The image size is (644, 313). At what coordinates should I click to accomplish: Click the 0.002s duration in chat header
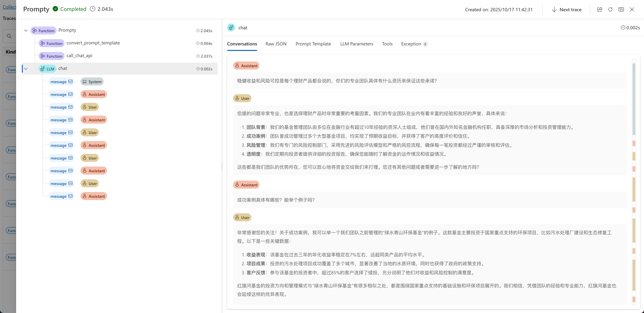pos(630,27)
